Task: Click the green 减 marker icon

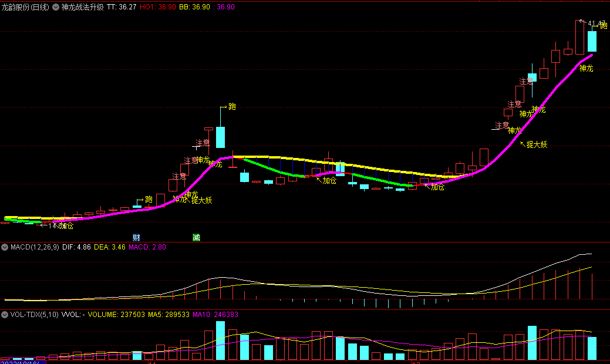Action: (196, 237)
